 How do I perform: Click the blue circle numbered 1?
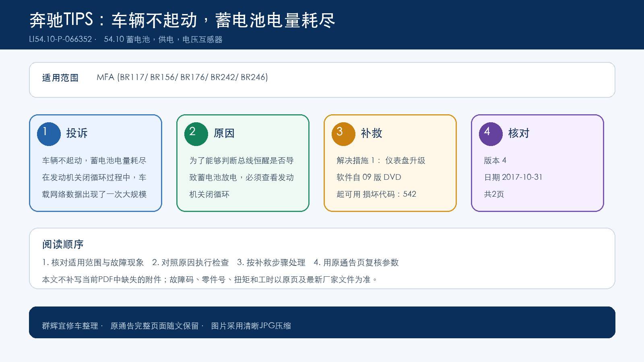49,134
